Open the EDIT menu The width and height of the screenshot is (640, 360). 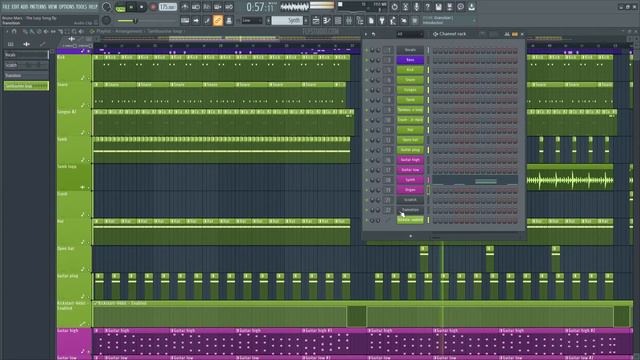coord(16,7)
